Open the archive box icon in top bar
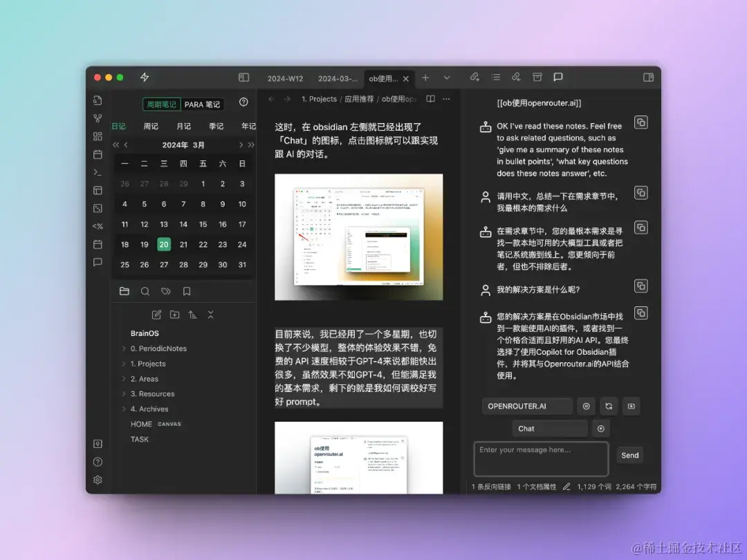The width and height of the screenshot is (747, 560). [x=537, y=77]
